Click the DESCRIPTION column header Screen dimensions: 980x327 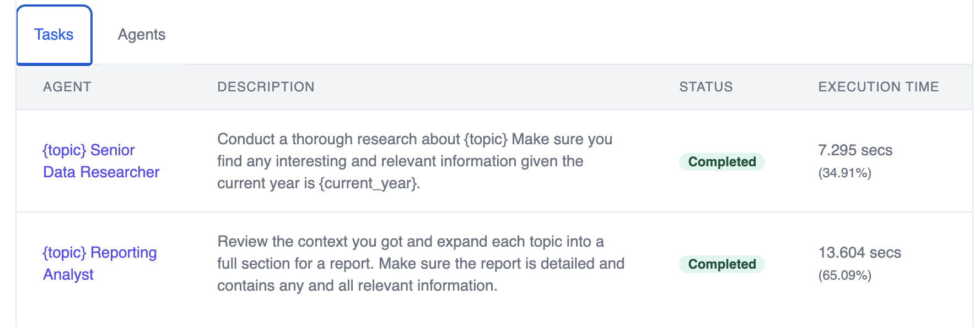tap(266, 87)
